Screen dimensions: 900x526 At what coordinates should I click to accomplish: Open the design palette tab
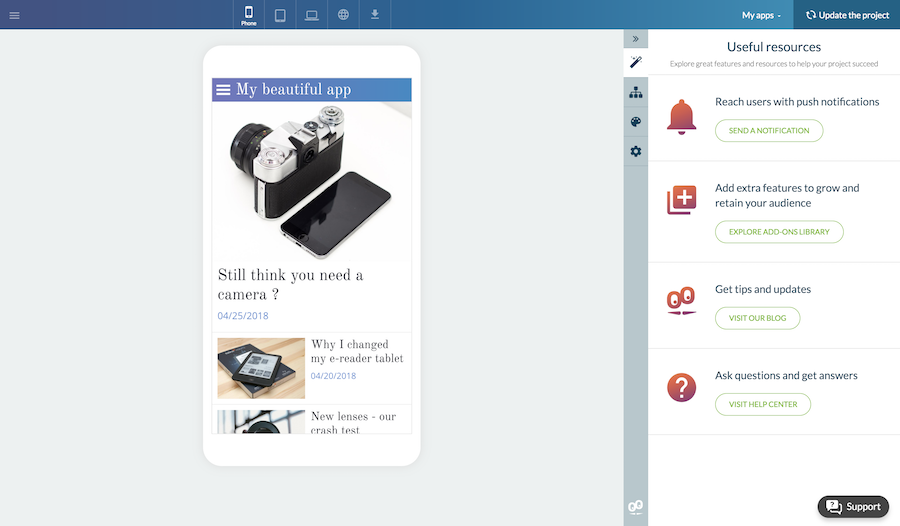tap(636, 122)
